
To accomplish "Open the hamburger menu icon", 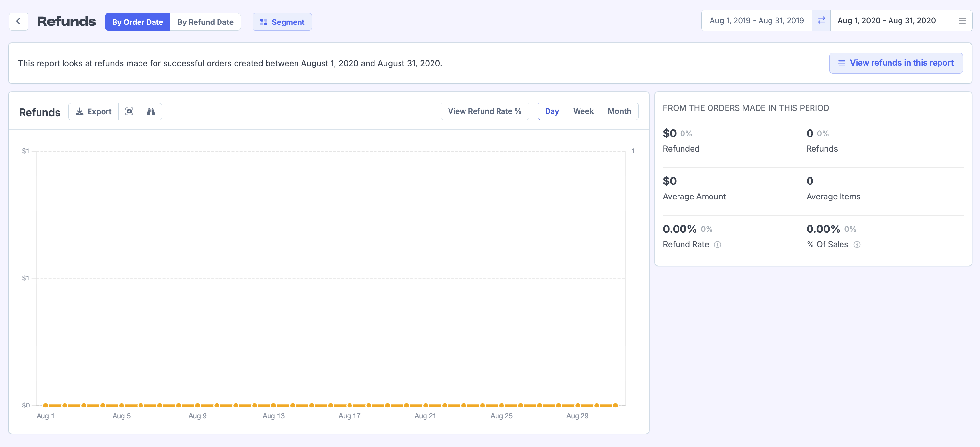I will (x=962, y=21).
